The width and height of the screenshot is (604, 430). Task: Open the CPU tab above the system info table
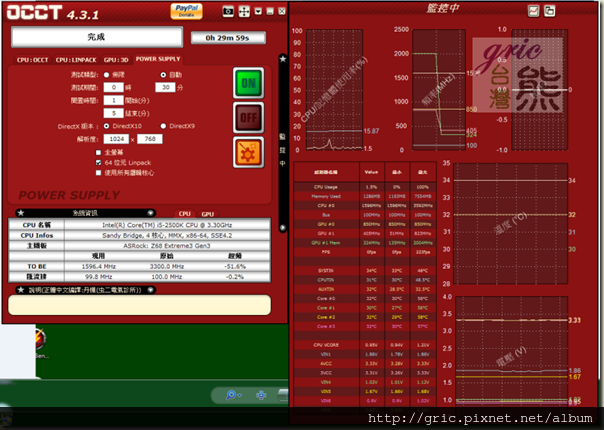coord(185,214)
